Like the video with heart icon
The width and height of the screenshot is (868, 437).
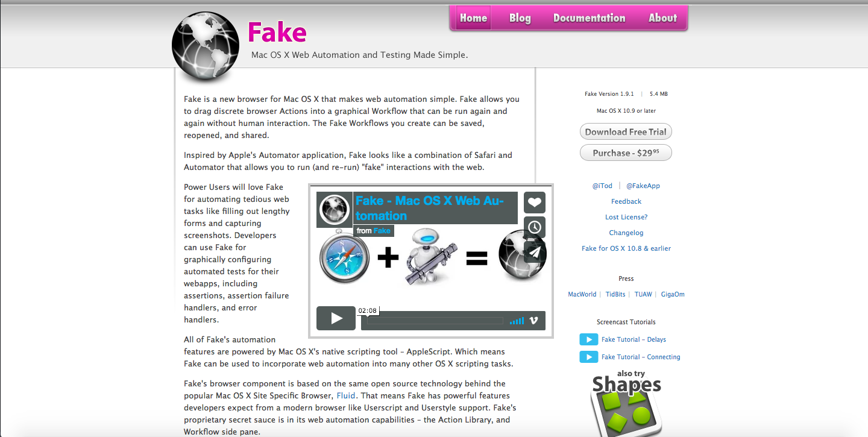pyautogui.click(x=535, y=203)
